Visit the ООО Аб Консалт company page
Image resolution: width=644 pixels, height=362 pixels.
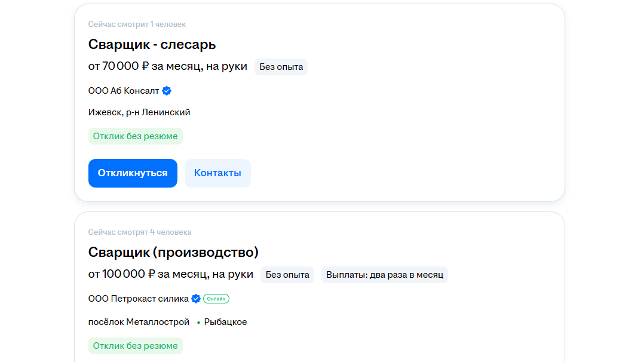(x=124, y=91)
